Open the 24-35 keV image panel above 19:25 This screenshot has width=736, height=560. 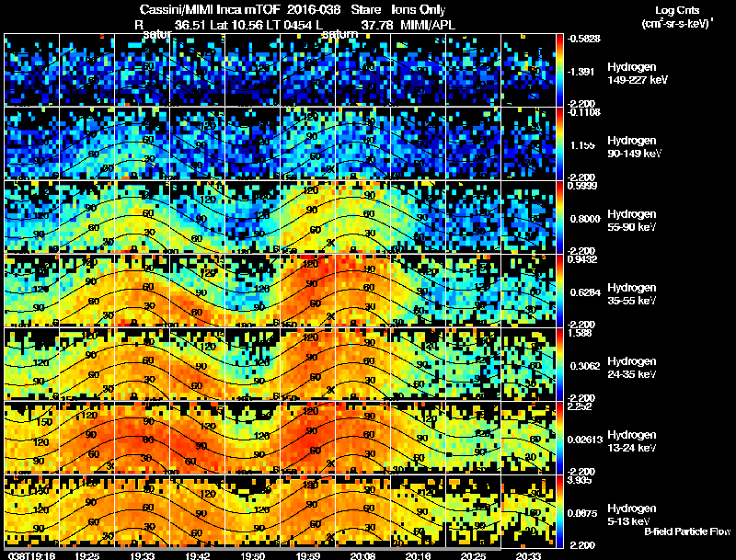(x=86, y=364)
